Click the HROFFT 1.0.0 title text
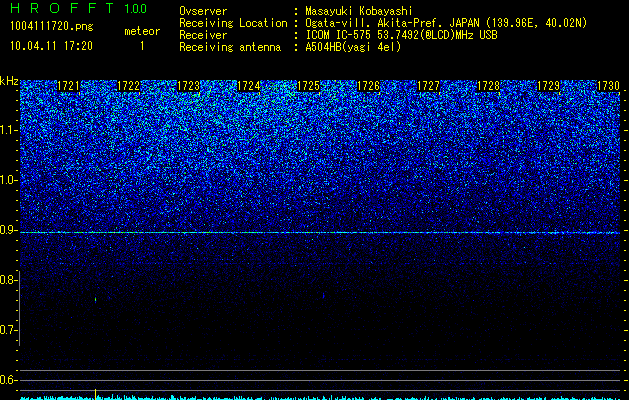This screenshot has height=400, width=629. pyautogui.click(x=79, y=8)
